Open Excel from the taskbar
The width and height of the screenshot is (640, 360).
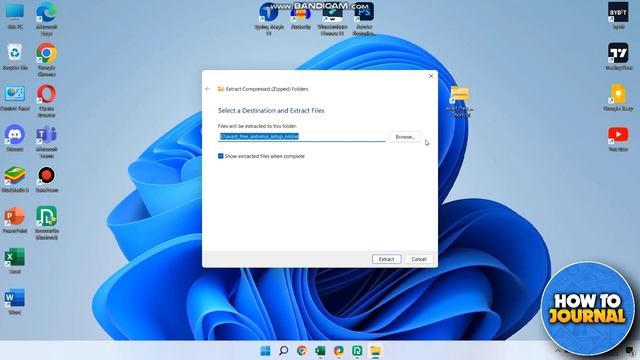320,351
